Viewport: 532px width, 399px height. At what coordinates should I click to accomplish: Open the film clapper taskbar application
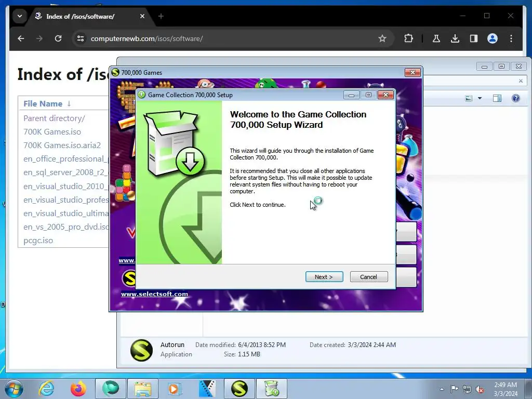207,389
